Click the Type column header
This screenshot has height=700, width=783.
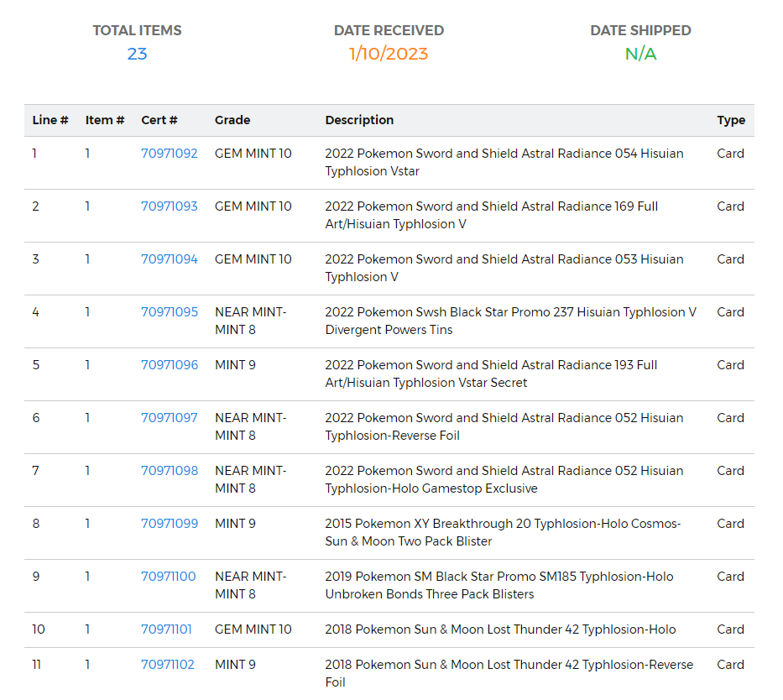tap(731, 120)
